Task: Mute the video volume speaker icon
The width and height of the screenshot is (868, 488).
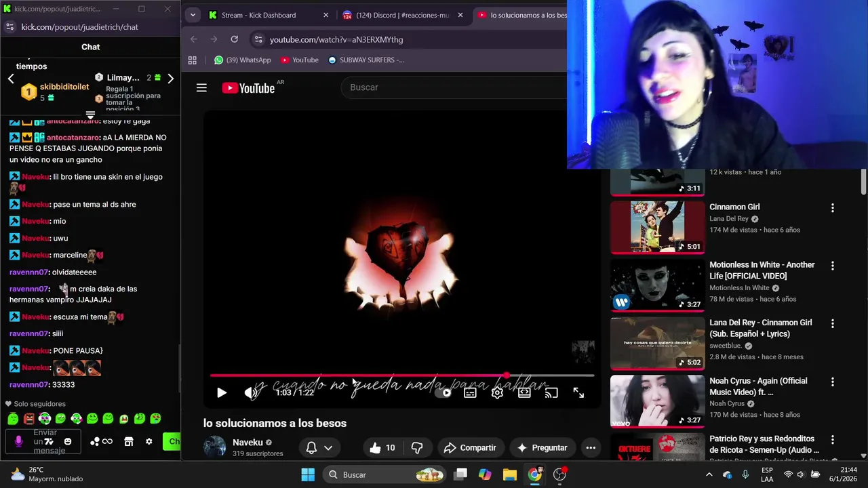Action: (x=251, y=392)
